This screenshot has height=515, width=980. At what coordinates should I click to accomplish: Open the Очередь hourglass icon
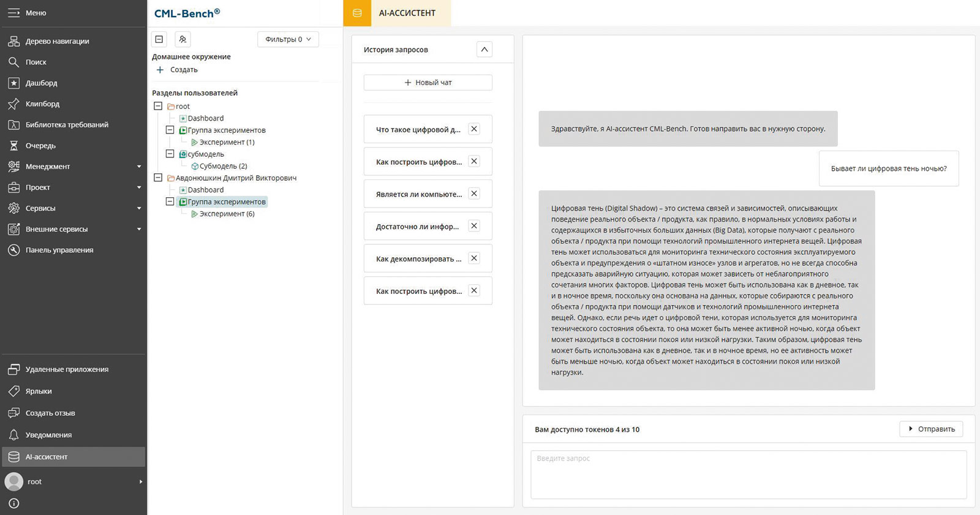click(13, 146)
